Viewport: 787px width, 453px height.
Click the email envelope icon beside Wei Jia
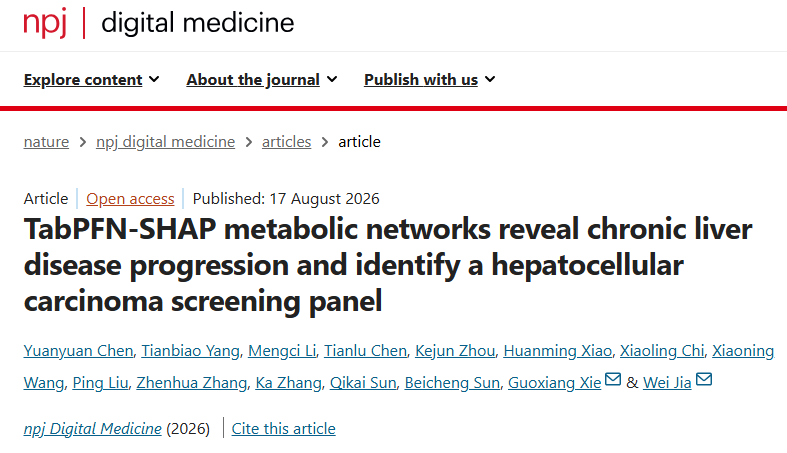click(704, 379)
